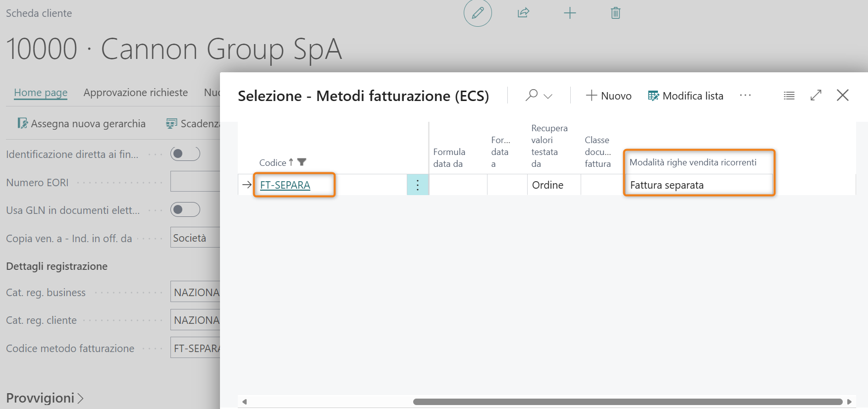Click Nuovo to add billing method
The image size is (868, 409).
(x=608, y=96)
